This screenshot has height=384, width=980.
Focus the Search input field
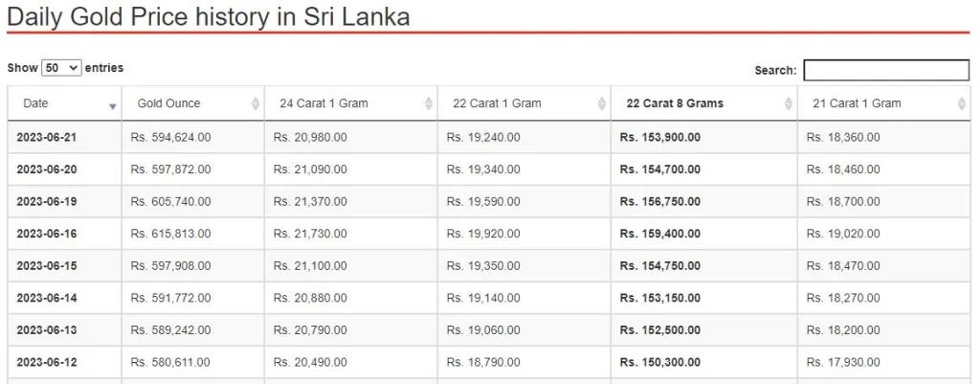886,70
